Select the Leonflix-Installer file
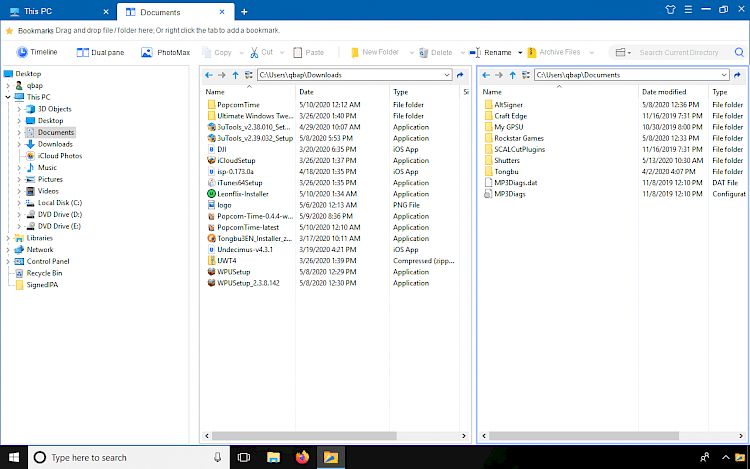The width and height of the screenshot is (750, 469). [243, 194]
